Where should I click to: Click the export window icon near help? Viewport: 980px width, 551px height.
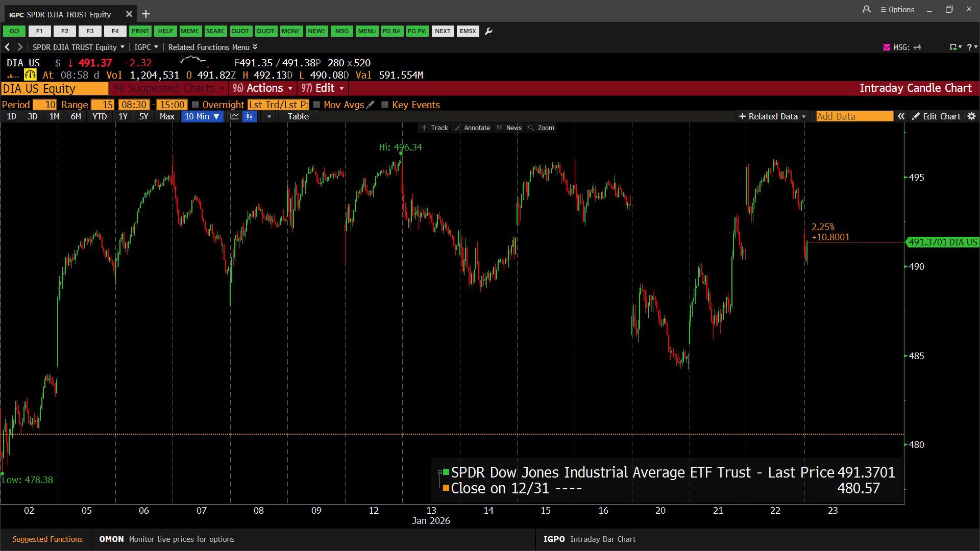pyautogui.click(x=953, y=47)
